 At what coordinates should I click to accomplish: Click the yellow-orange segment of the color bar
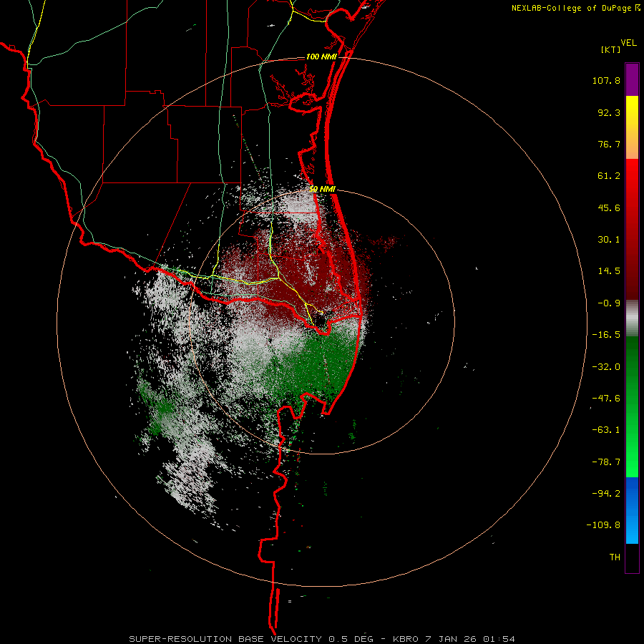pos(632,127)
